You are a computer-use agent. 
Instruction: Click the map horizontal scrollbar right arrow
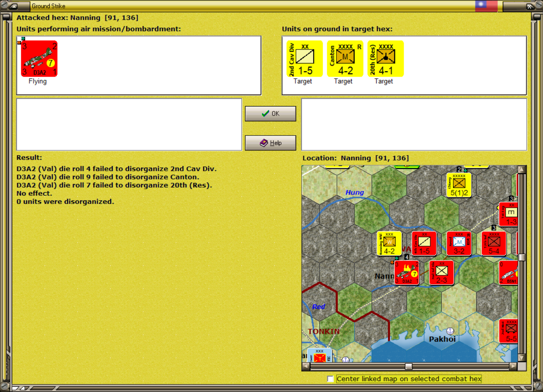pyautogui.click(x=513, y=366)
